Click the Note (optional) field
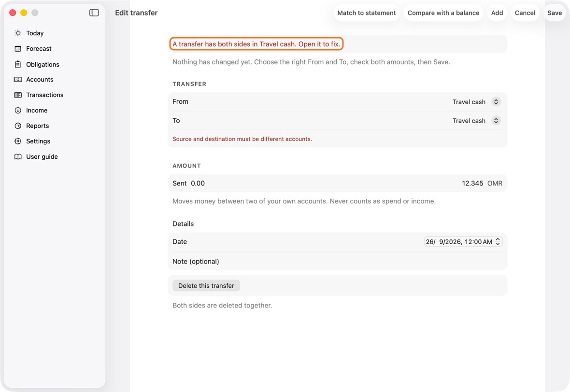The height and width of the screenshot is (392, 570). (337, 261)
